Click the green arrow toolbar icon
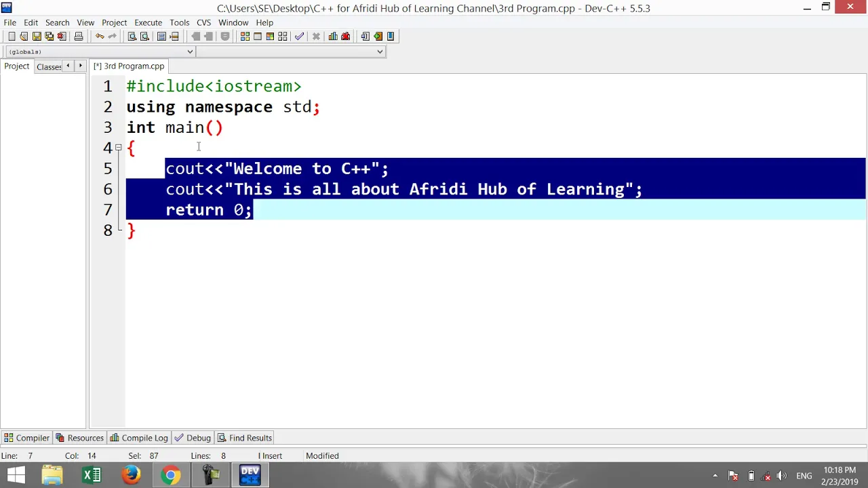Image resolution: width=868 pixels, height=488 pixels. pyautogui.click(x=378, y=37)
